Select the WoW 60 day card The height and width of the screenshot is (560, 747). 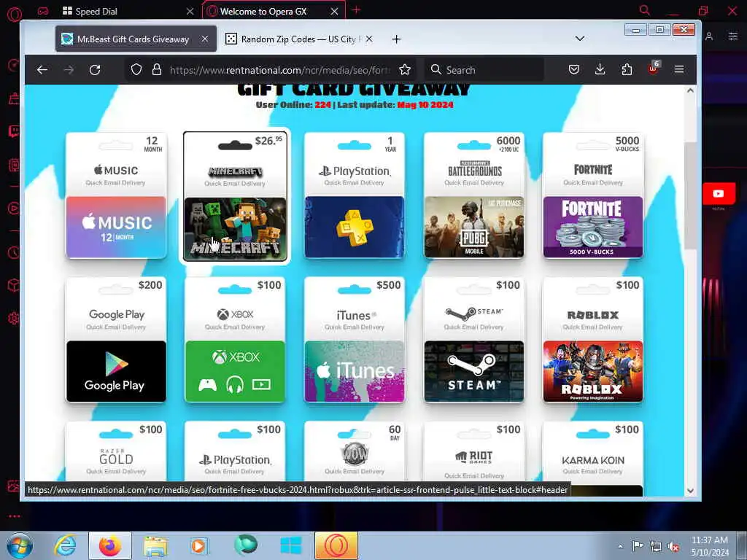(355, 451)
